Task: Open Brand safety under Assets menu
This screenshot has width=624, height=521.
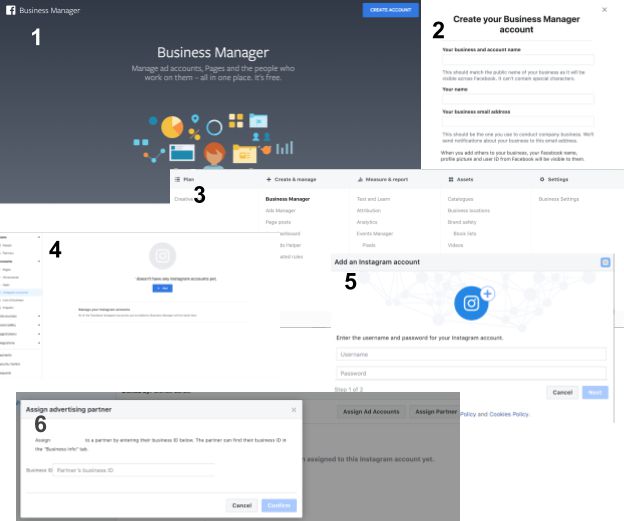Action: [462, 222]
